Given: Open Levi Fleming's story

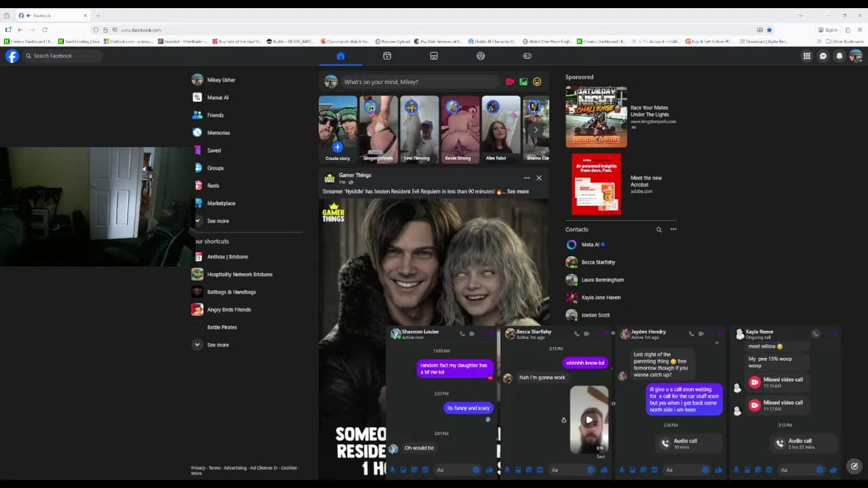Looking at the screenshot, I should point(419,129).
